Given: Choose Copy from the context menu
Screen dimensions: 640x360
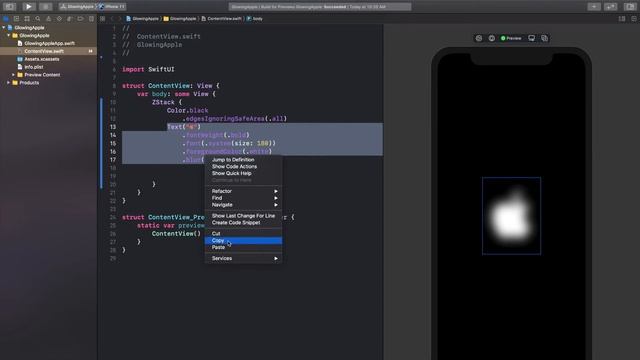Looking at the screenshot, I should coord(243,240).
